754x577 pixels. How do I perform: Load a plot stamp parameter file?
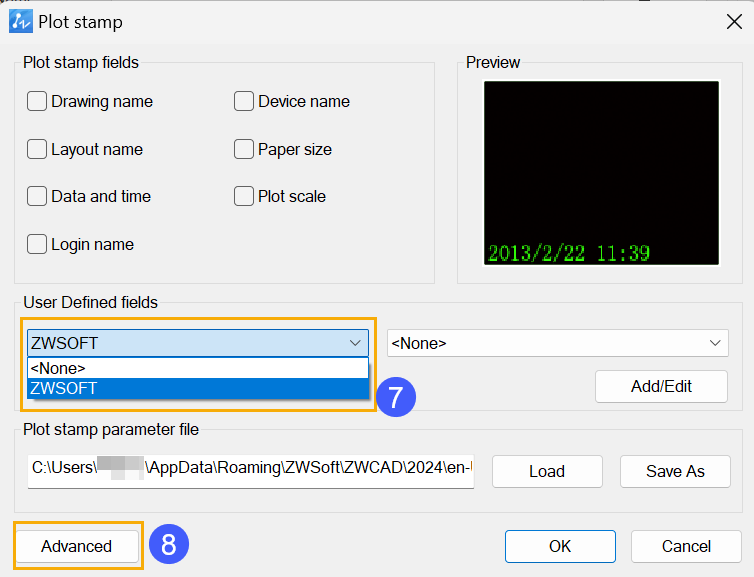point(547,471)
